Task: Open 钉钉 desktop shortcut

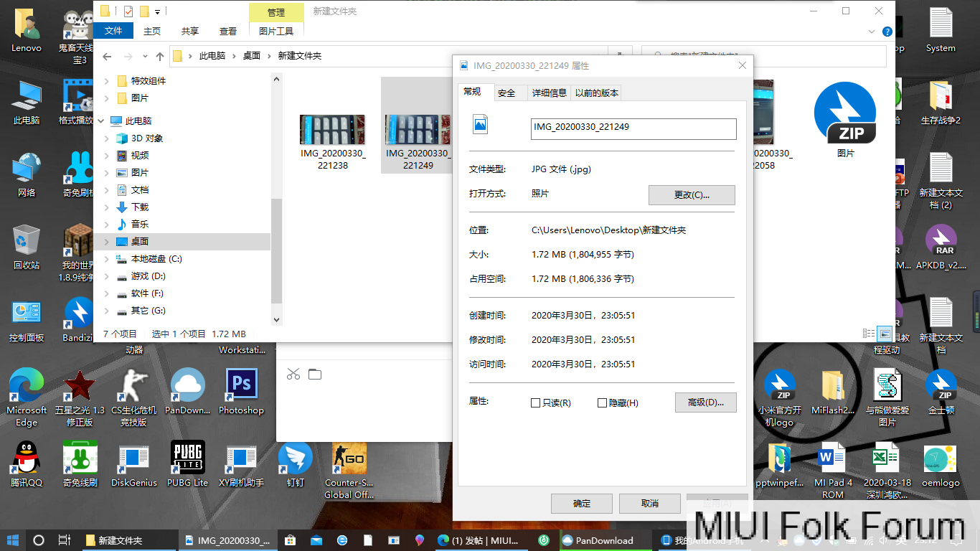Action: click(x=296, y=463)
